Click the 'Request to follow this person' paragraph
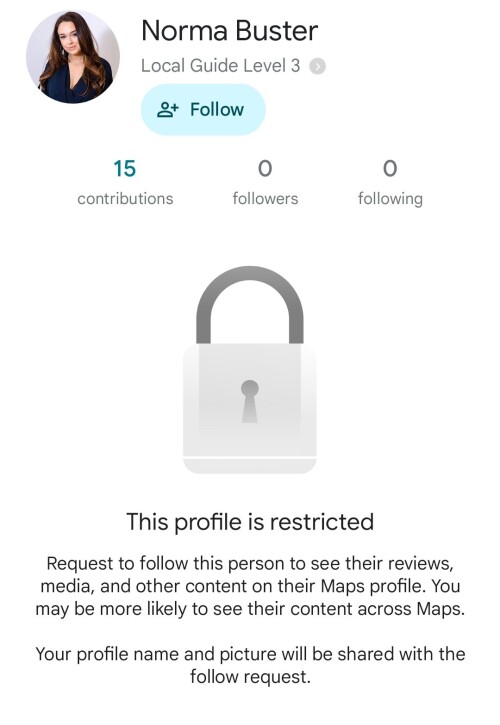The image size is (500, 725). (x=250, y=586)
